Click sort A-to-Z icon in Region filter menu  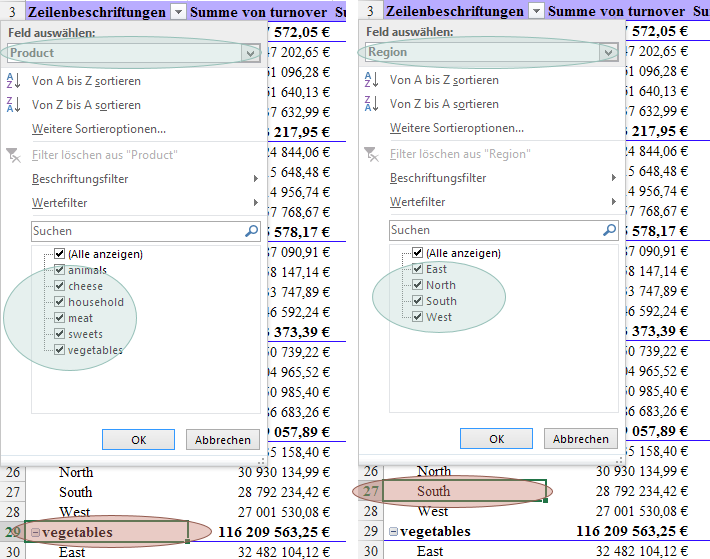[x=371, y=81]
